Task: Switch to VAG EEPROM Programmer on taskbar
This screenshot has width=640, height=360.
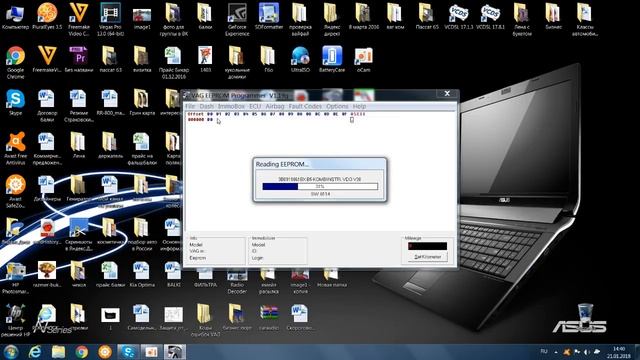Action: click(x=175, y=351)
